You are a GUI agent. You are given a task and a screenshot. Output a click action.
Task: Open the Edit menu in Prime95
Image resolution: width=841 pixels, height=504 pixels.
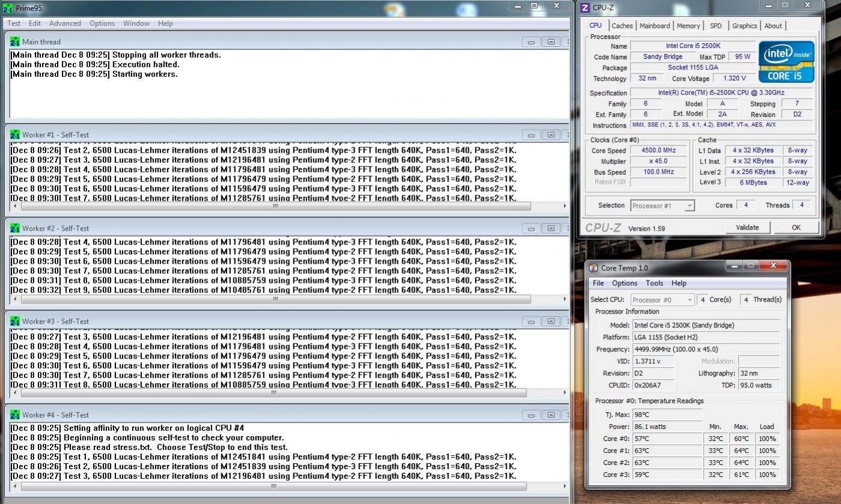coord(35,23)
